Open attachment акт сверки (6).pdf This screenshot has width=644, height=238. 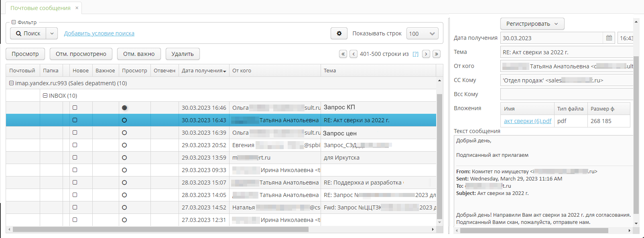[527, 121]
